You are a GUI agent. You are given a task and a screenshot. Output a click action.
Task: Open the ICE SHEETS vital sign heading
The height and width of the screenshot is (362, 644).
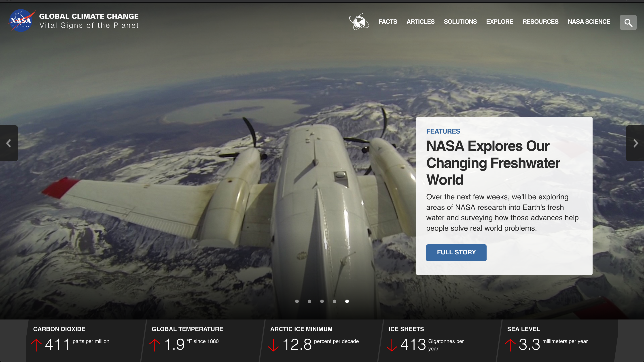click(x=406, y=329)
